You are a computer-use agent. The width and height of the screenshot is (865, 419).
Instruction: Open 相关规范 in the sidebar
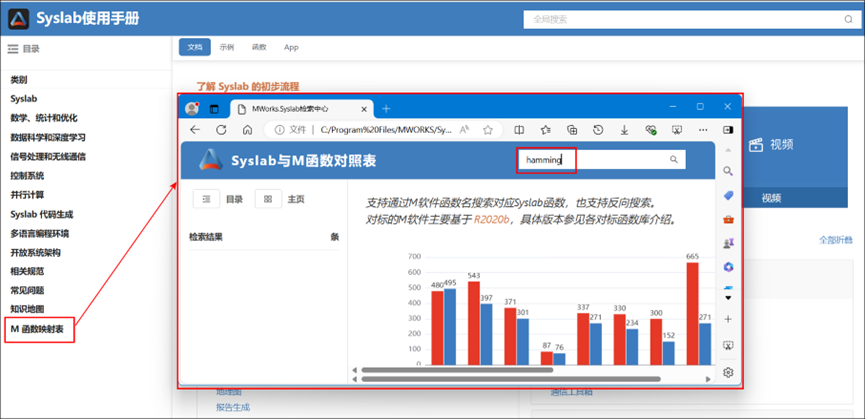(27, 271)
